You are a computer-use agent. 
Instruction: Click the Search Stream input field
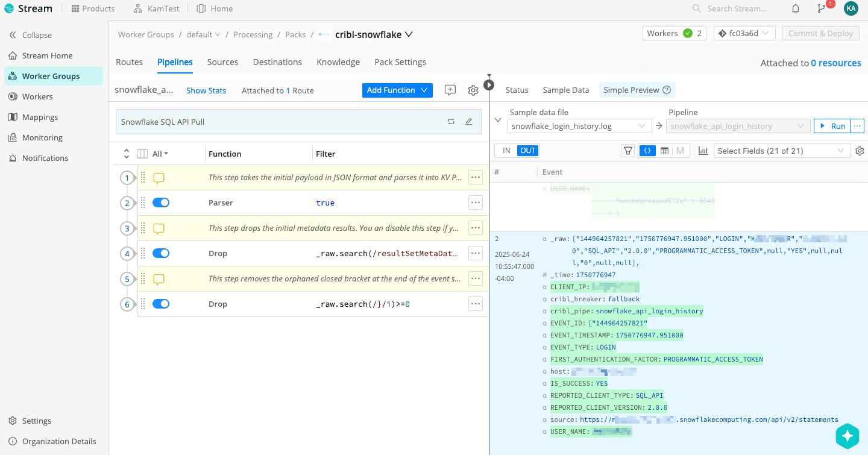point(737,8)
